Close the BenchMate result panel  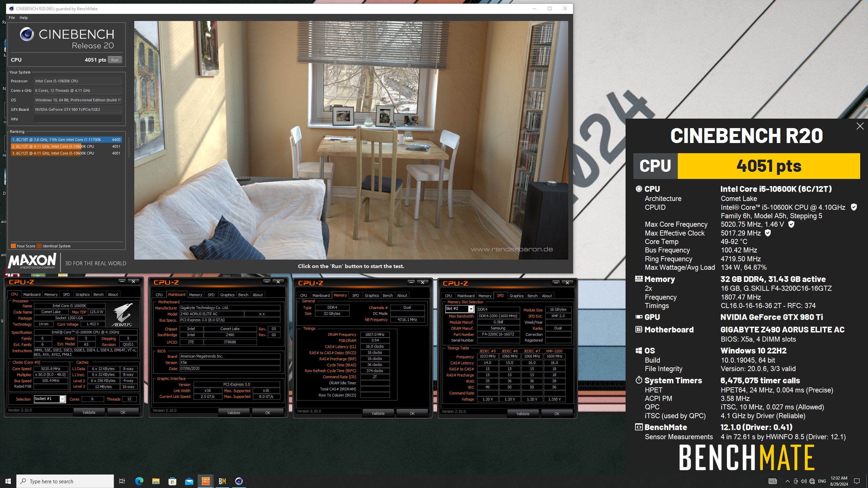pyautogui.click(x=860, y=126)
